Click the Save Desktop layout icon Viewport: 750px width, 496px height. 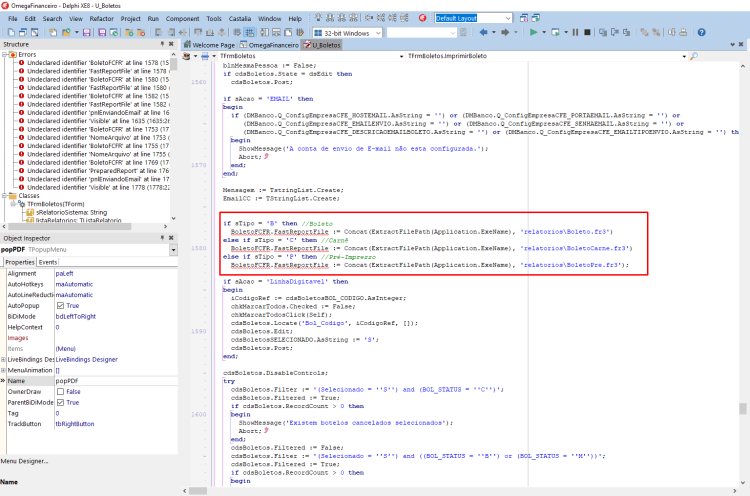524,18
